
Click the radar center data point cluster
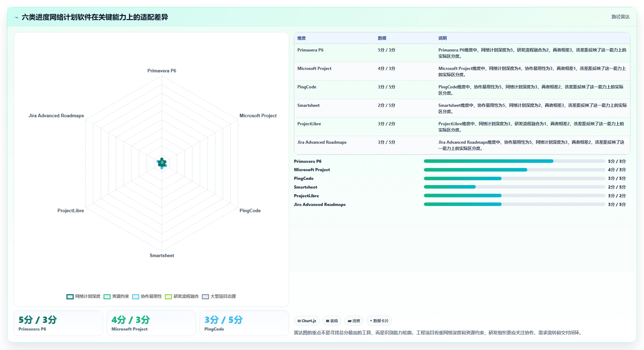coord(162,163)
